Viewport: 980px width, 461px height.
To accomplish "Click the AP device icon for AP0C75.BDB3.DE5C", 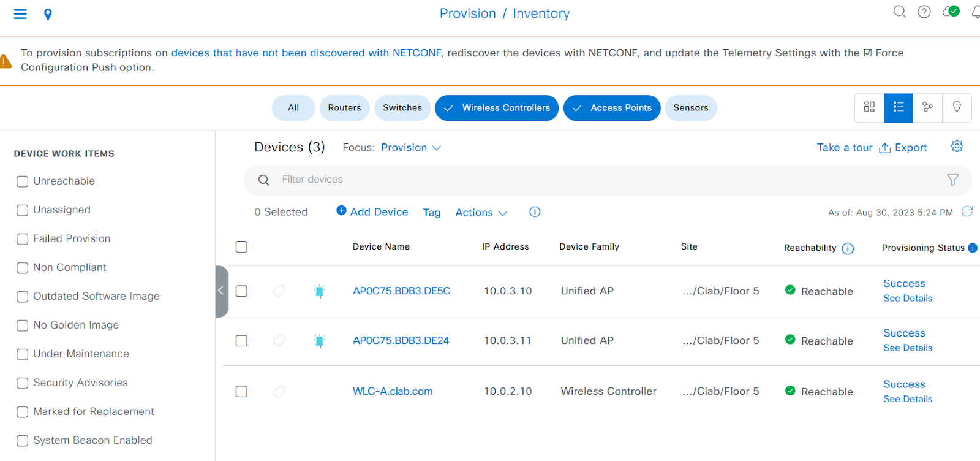I will point(319,291).
